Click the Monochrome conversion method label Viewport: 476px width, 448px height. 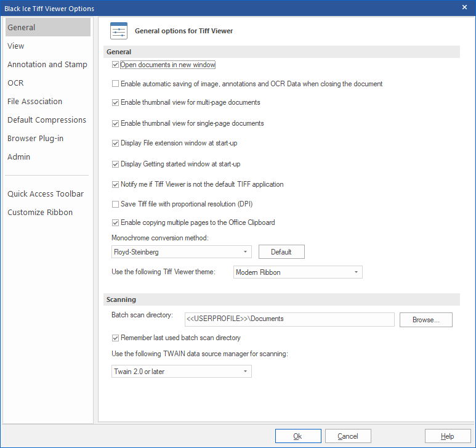160,238
